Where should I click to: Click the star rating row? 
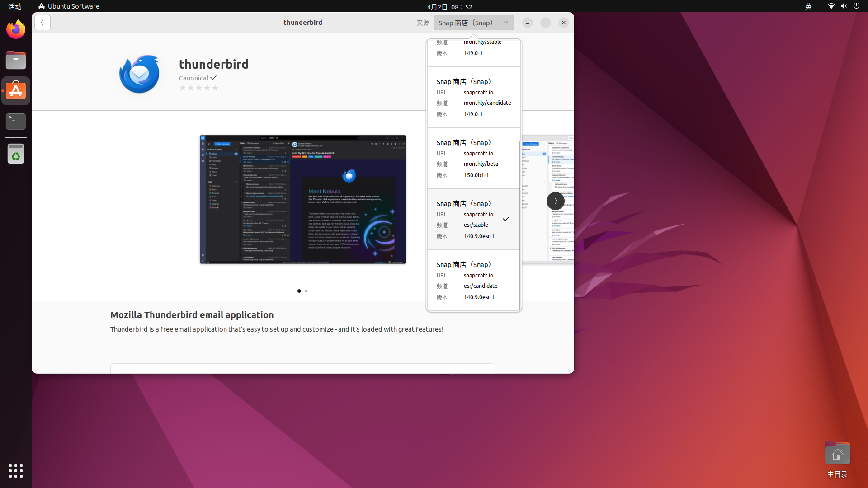199,88
